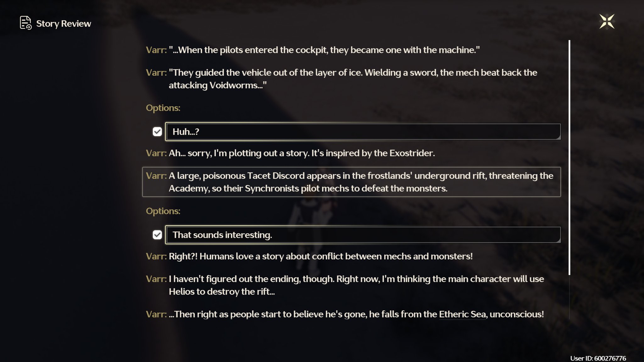Viewport: 644px width, 362px height.
Task: Select the "That sounds interesting." option box
Action: coord(363,235)
